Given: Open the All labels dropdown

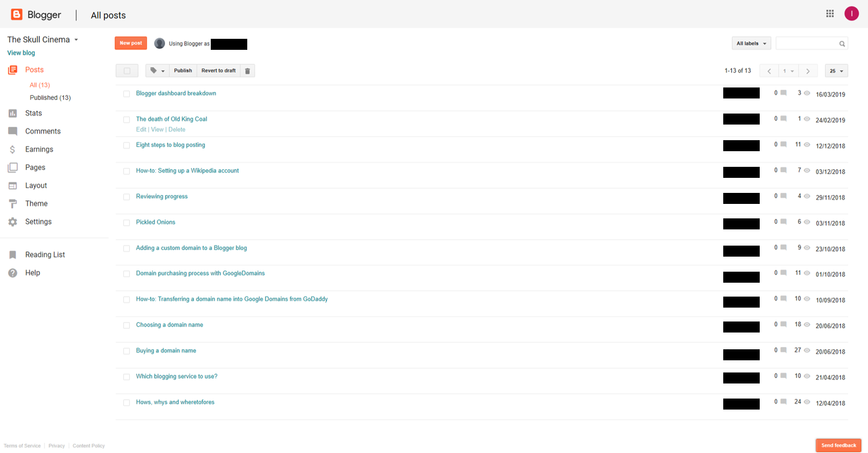Looking at the screenshot, I should pyautogui.click(x=750, y=43).
